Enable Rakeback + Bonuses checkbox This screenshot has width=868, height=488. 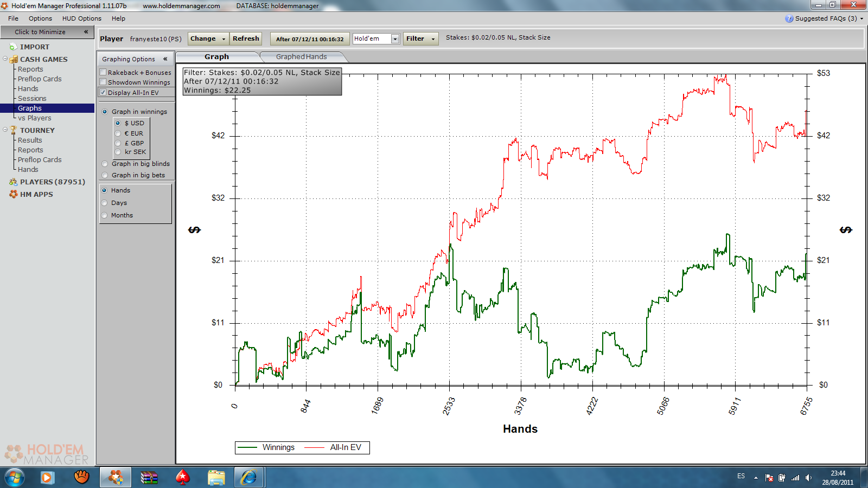[103, 72]
